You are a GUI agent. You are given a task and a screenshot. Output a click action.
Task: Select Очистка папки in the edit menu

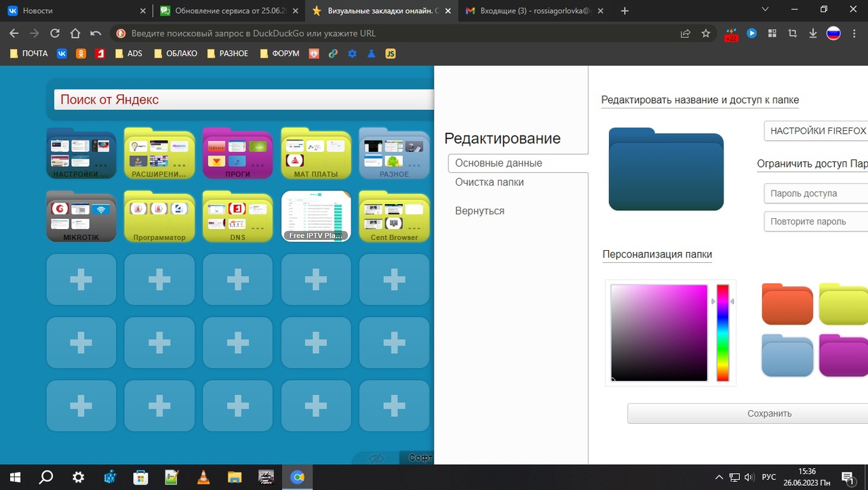[489, 182]
